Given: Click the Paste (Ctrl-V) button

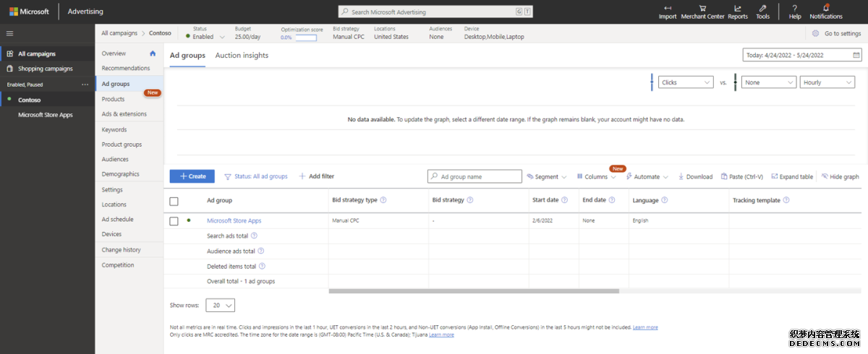Looking at the screenshot, I should 741,176.
